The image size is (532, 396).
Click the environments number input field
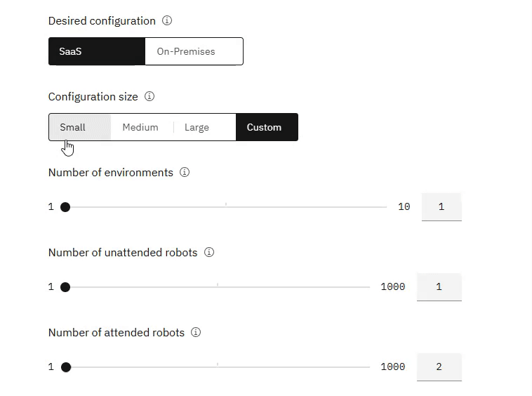[441, 206]
